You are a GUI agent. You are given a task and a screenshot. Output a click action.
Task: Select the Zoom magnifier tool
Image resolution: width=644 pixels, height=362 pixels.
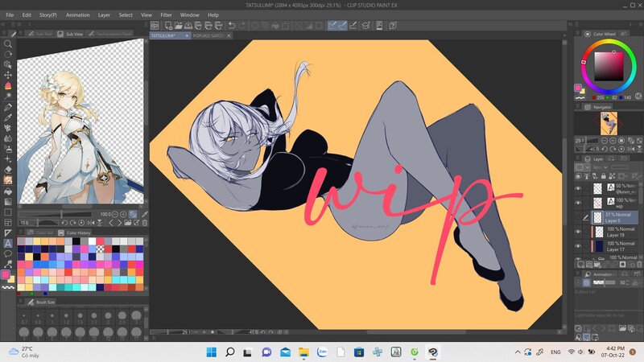[x=8, y=43]
